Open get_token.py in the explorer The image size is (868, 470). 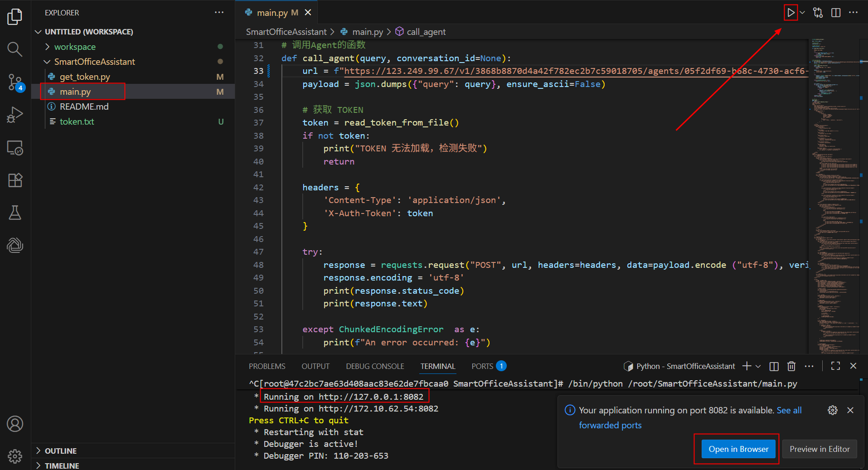click(85, 77)
